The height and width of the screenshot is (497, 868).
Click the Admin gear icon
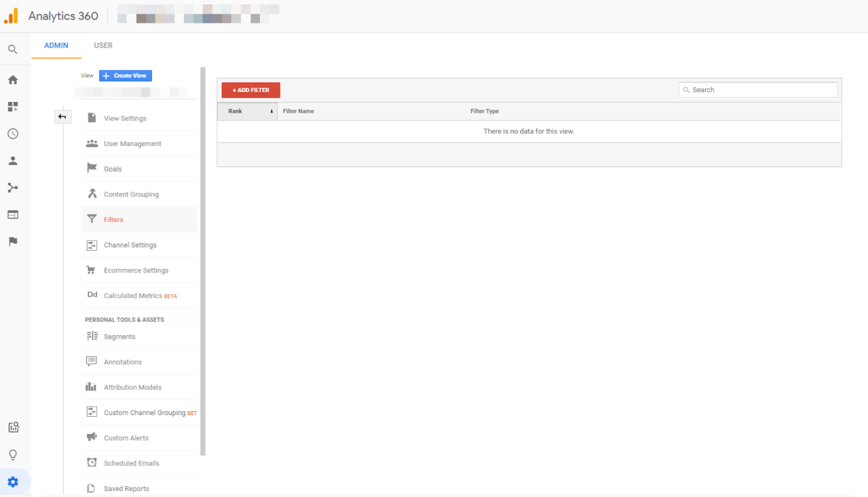13,482
